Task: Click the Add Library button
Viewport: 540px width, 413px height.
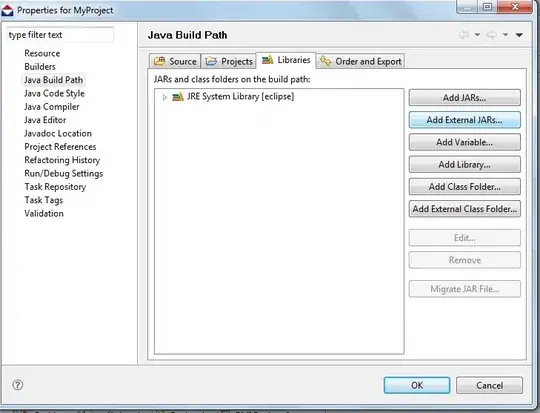Action: (x=465, y=164)
